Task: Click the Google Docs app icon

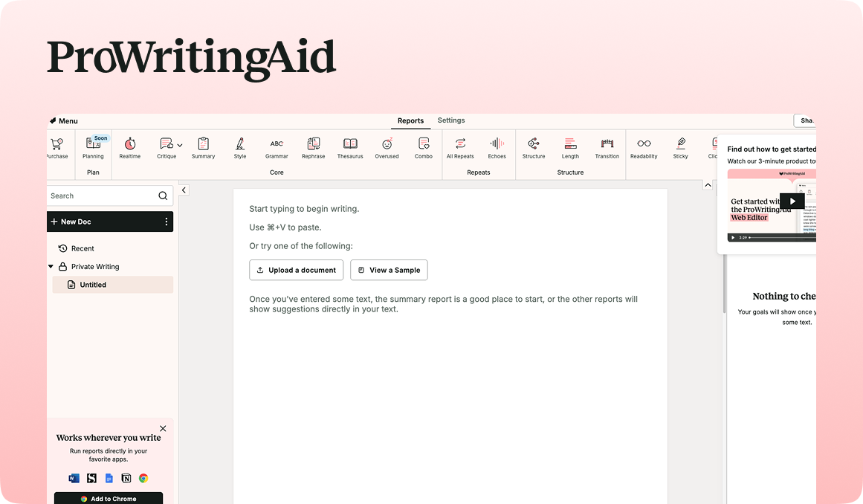Action: pos(109,478)
